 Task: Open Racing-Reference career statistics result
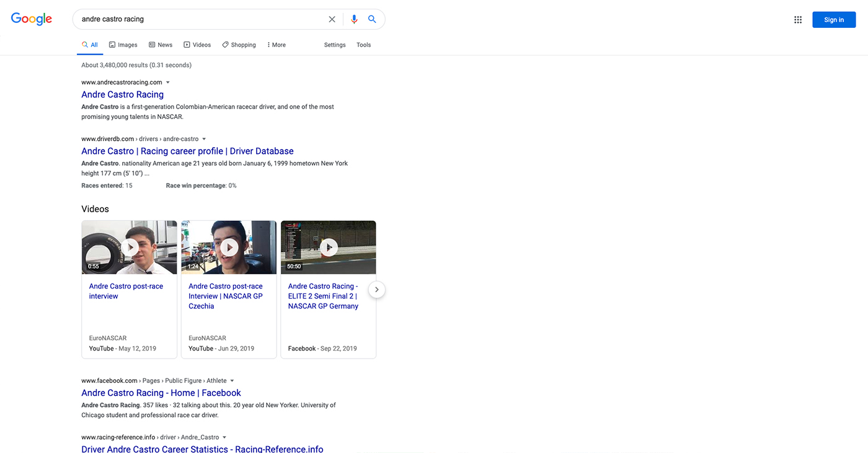tap(202, 449)
